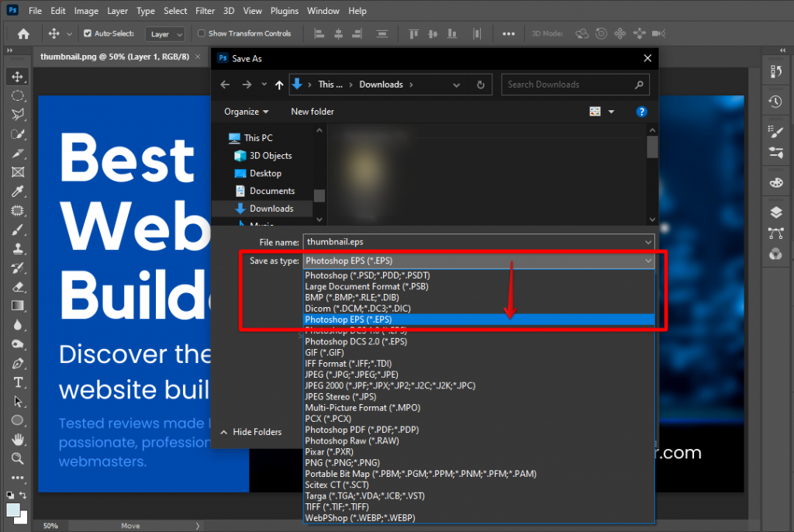
Task: Select the Eraser tool
Action: pos(17,287)
